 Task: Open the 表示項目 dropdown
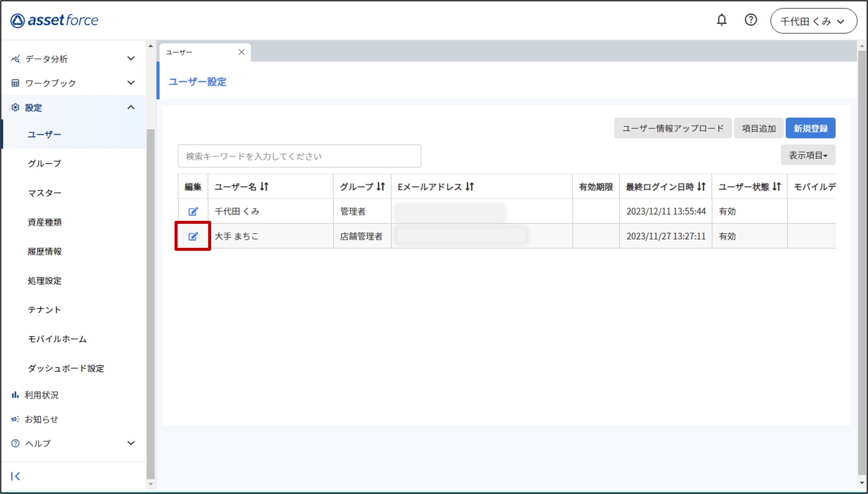pyautogui.click(x=808, y=155)
